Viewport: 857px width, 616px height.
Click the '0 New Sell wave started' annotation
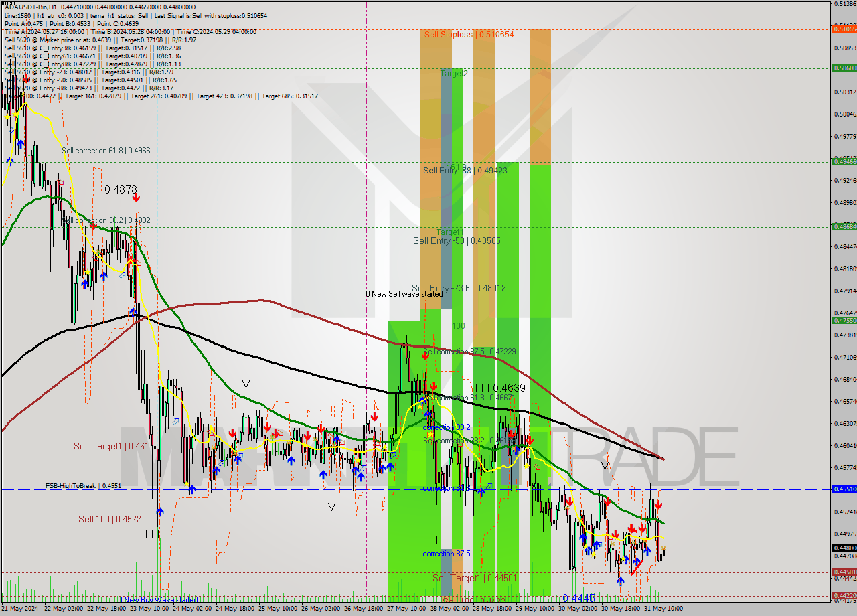(404, 294)
